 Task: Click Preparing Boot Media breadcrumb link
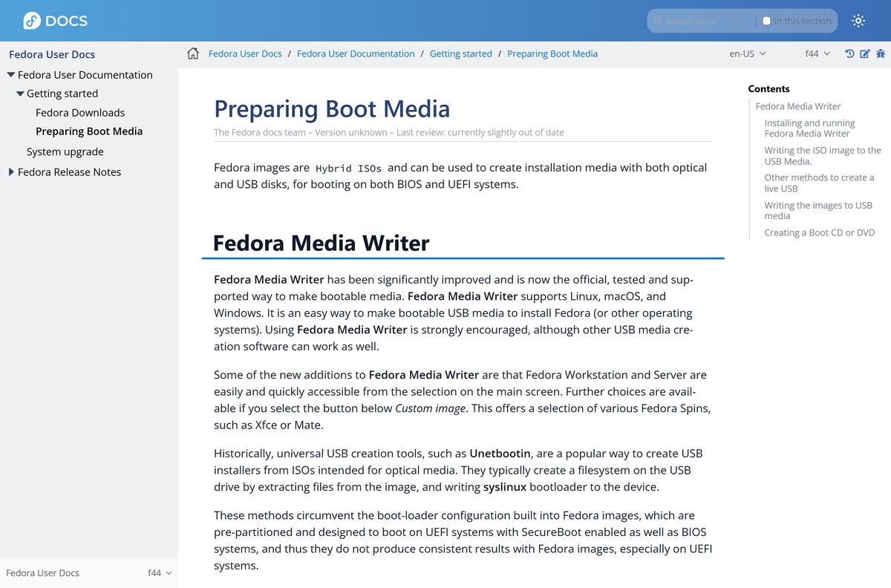coord(552,53)
